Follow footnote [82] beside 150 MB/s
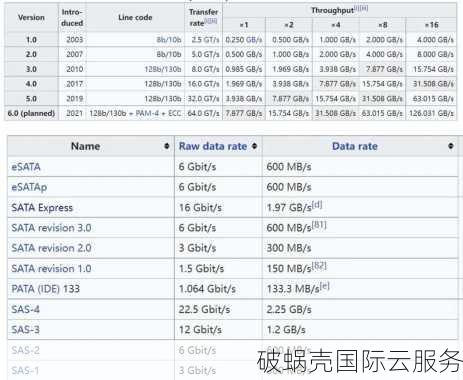The width and height of the screenshot is (463, 380). [319, 265]
